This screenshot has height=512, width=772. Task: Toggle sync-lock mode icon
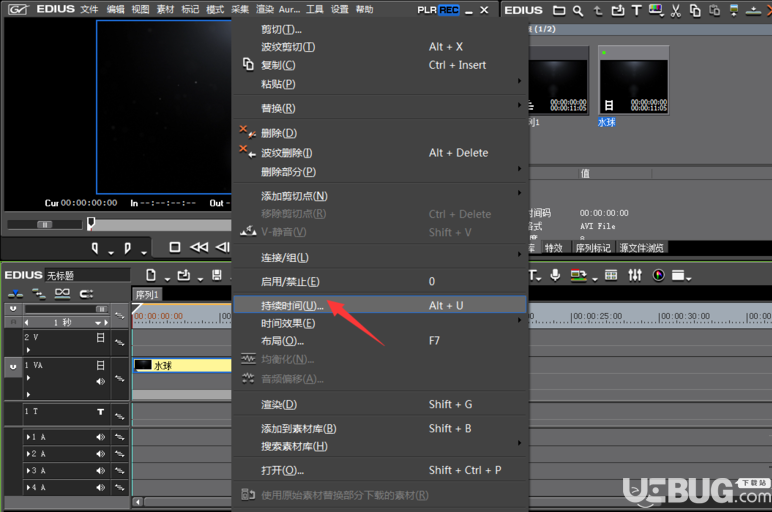pos(86,294)
